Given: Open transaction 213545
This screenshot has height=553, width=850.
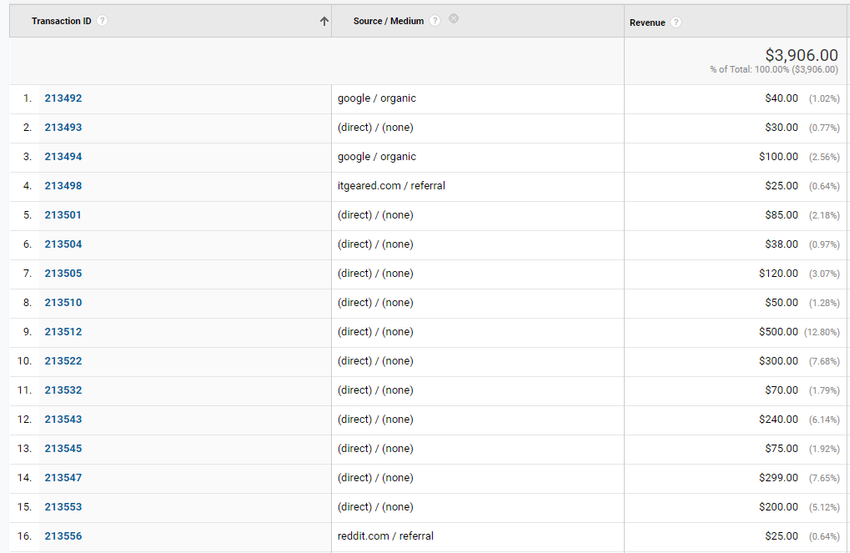Looking at the screenshot, I should tap(63, 449).
